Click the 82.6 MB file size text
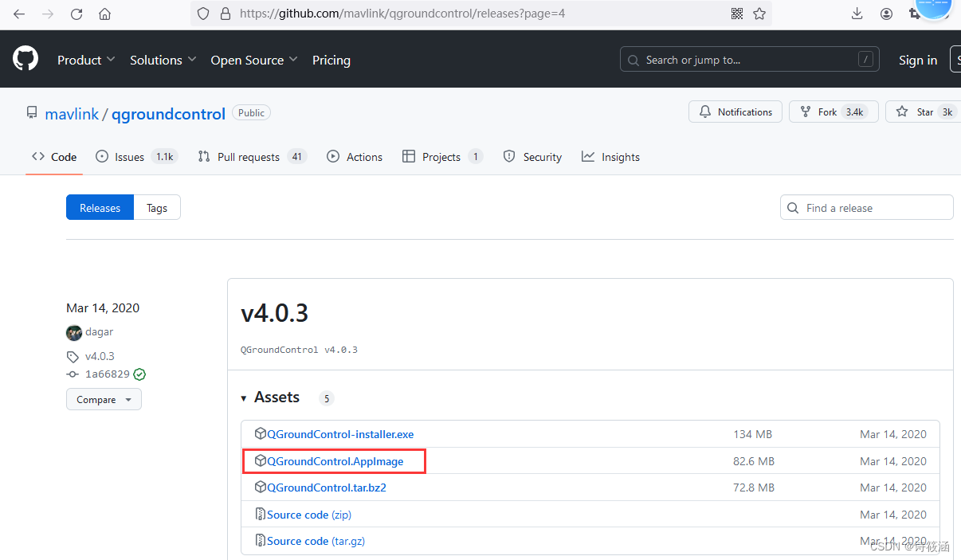This screenshot has width=961, height=560. click(x=754, y=461)
